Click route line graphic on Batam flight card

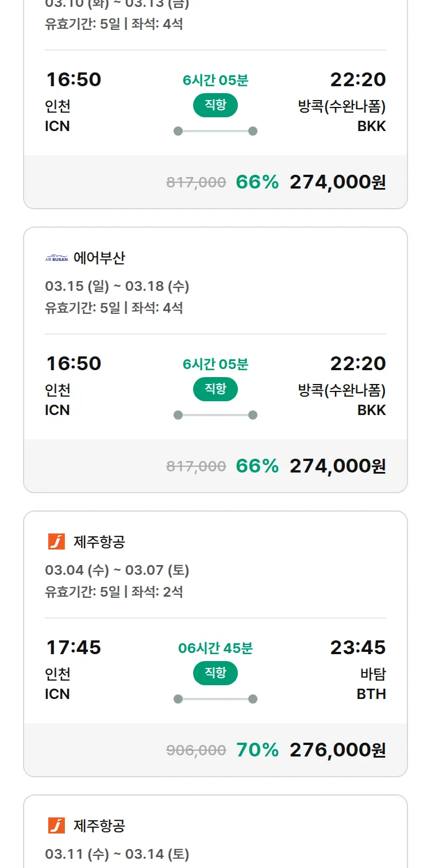(215, 699)
